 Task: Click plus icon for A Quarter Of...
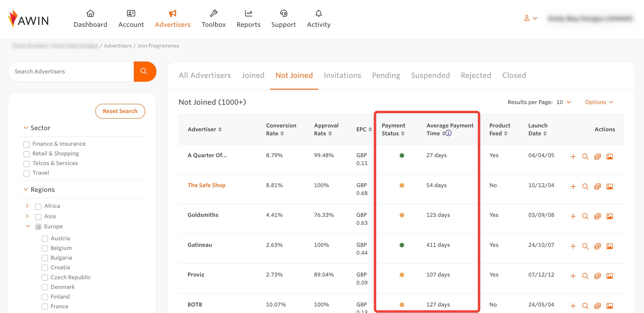[573, 156]
